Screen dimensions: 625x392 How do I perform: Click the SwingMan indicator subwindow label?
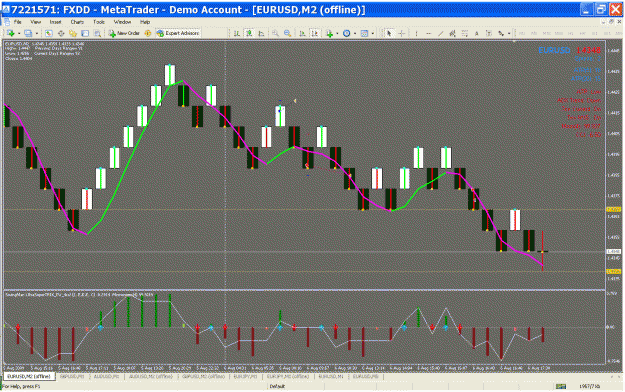[79, 295]
